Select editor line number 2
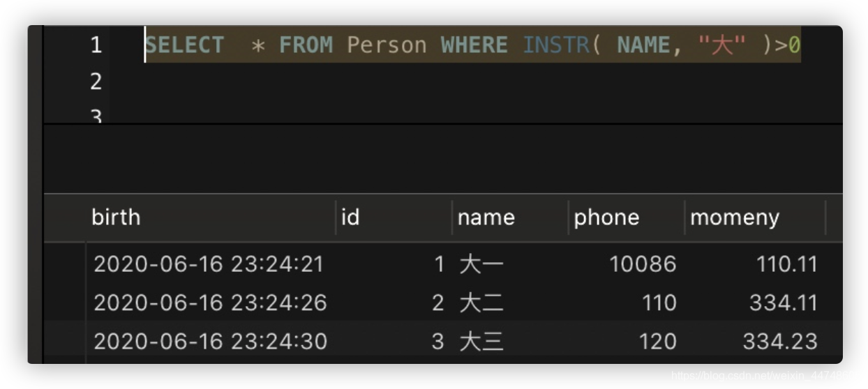The width and height of the screenshot is (868, 389). pyautogui.click(x=96, y=82)
